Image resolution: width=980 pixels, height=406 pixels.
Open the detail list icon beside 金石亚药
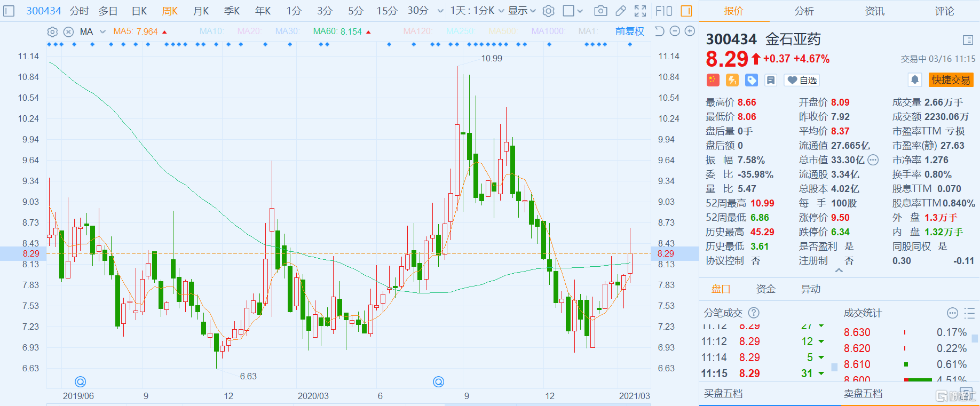coord(968,40)
